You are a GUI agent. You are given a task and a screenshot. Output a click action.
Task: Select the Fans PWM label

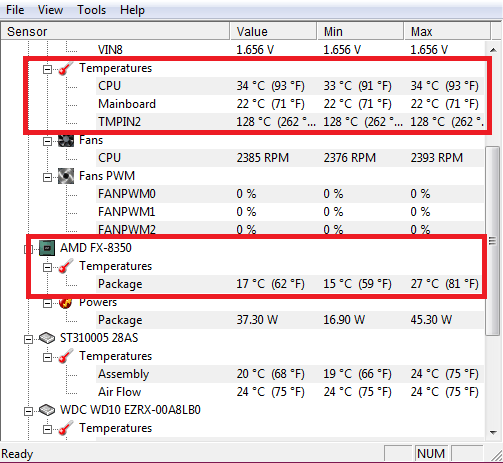(x=107, y=176)
